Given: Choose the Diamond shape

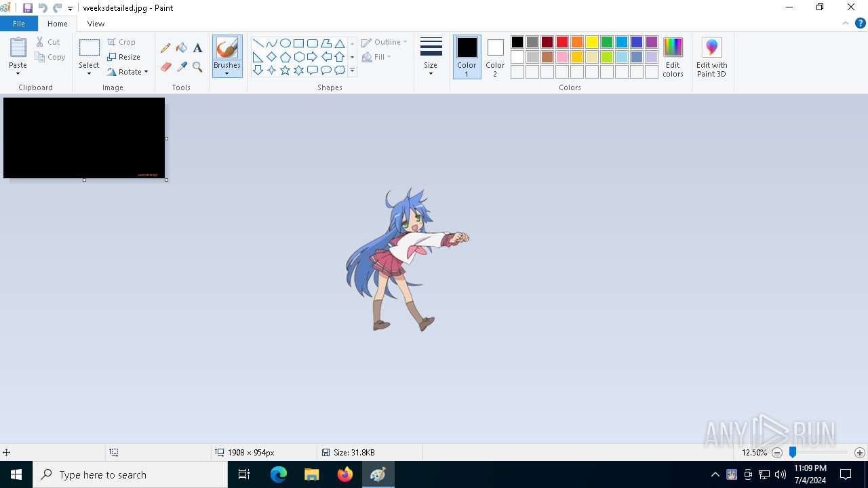Looking at the screenshot, I should pyautogui.click(x=271, y=57).
